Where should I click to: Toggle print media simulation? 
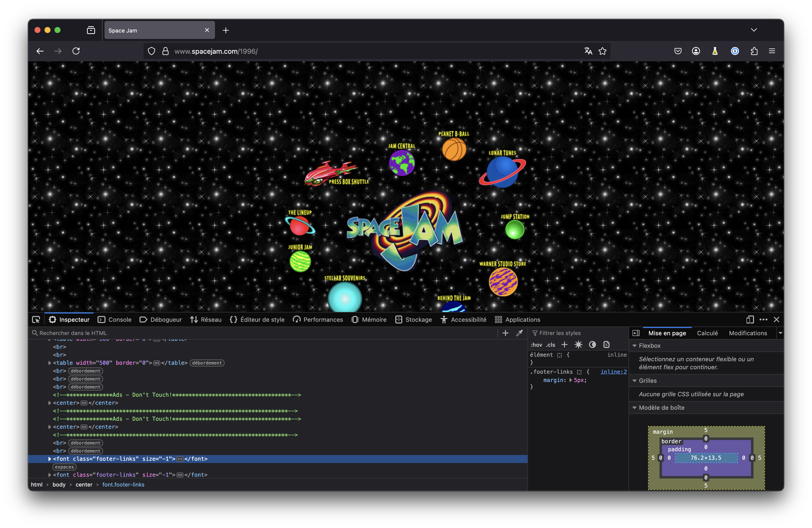pos(606,344)
